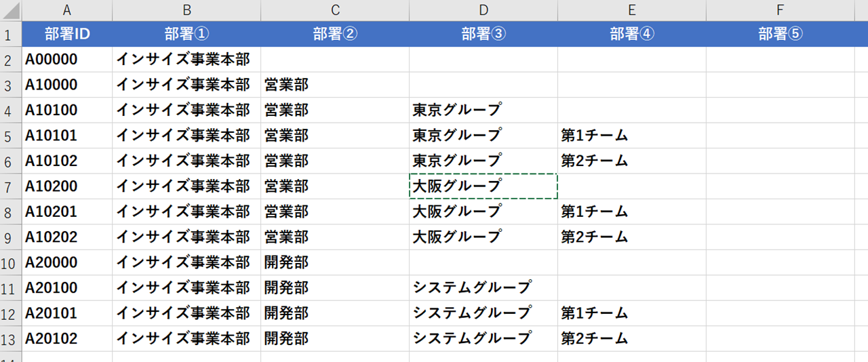This screenshot has width=868, height=362.
Task: Select row 2 header
Action: pyautogui.click(x=11, y=60)
